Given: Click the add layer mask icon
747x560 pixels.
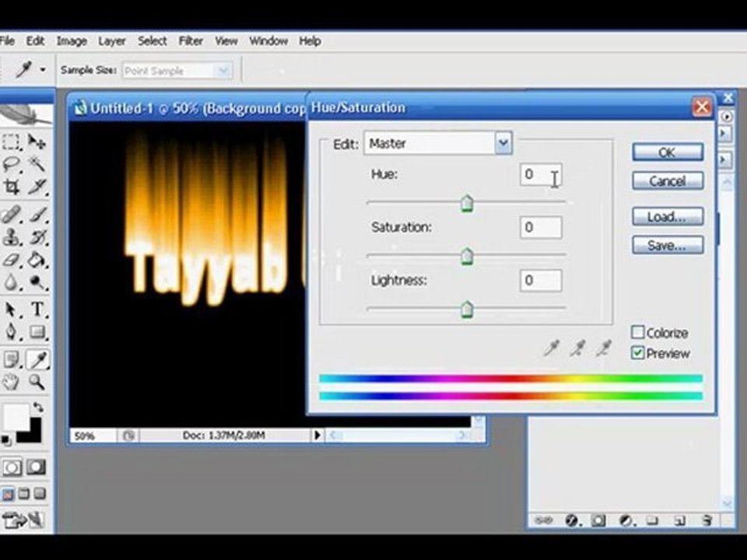Looking at the screenshot, I should (x=598, y=520).
